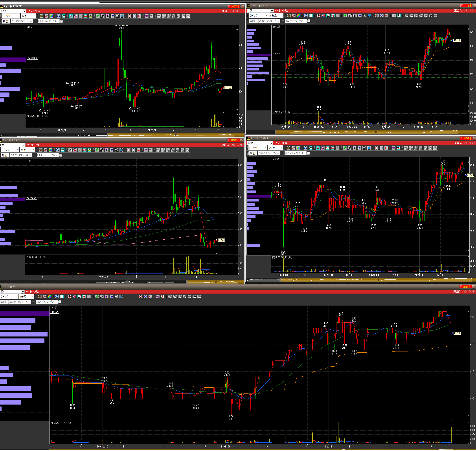Click the red ALL icon in the 1-minute chart toolbar

pyautogui.click(x=150, y=297)
